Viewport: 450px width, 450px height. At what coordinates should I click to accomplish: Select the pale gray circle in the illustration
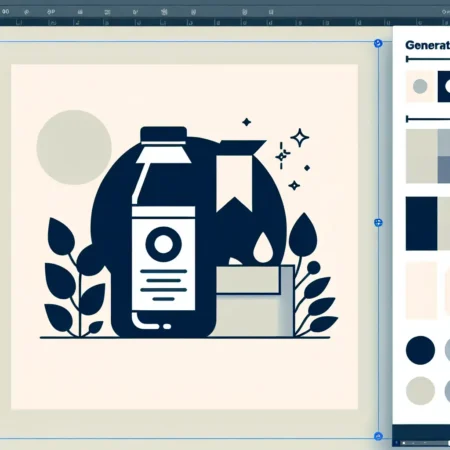point(74,147)
